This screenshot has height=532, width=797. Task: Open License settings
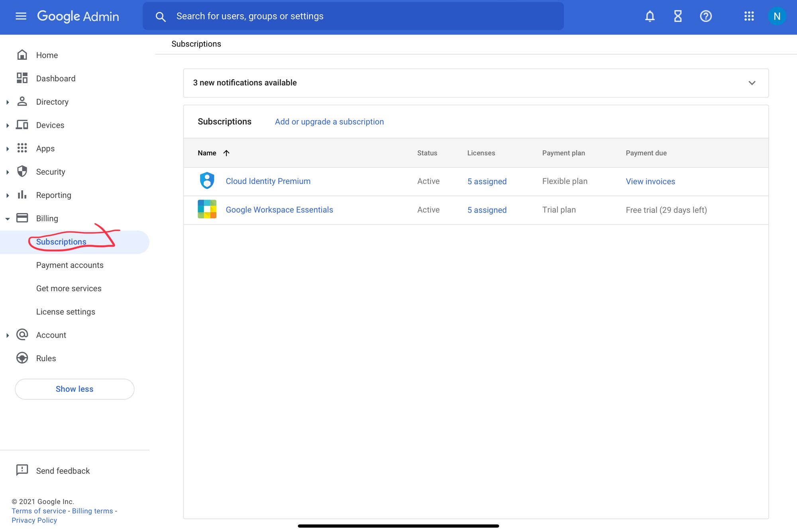(66, 312)
